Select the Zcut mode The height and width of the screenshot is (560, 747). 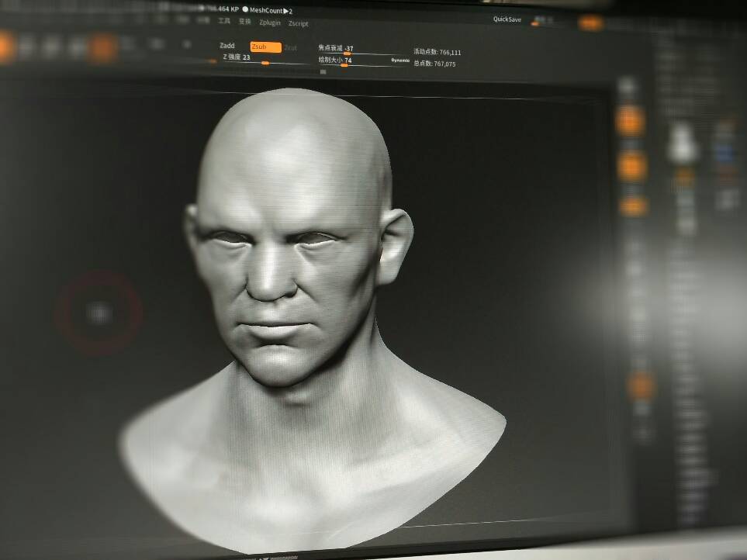(291, 47)
